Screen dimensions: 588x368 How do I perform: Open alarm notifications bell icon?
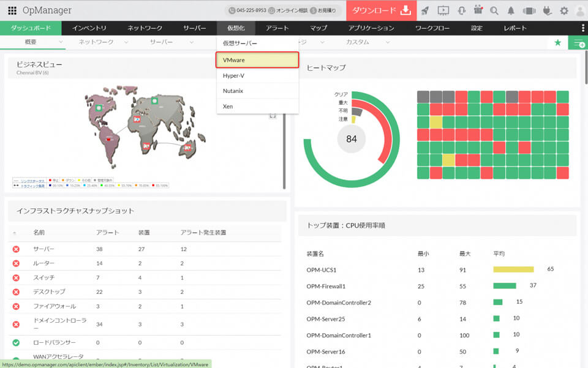click(511, 10)
